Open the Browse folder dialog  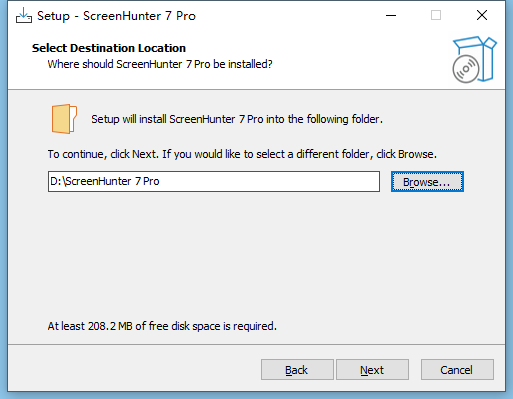pyautogui.click(x=427, y=182)
